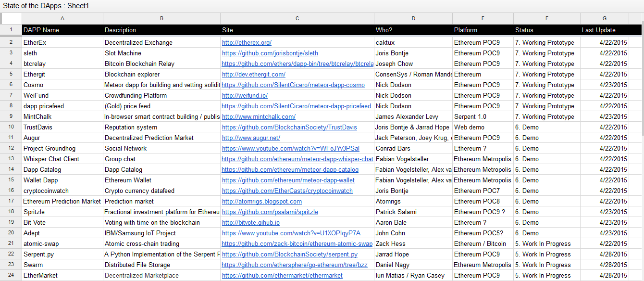Open the btcrelay dapp-bin link

click(297, 64)
